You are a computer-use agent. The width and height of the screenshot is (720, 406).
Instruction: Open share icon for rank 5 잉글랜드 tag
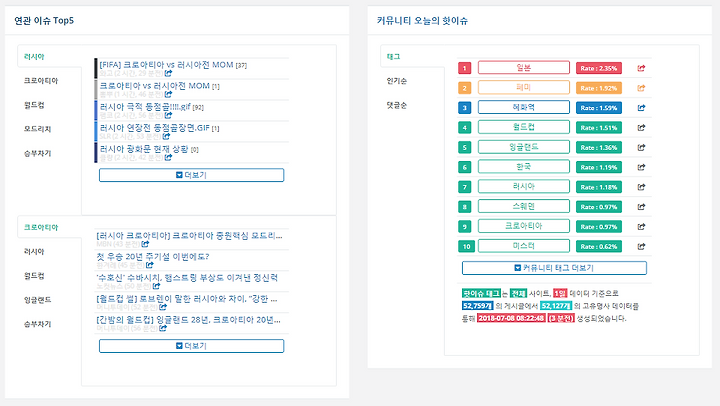[641, 147]
